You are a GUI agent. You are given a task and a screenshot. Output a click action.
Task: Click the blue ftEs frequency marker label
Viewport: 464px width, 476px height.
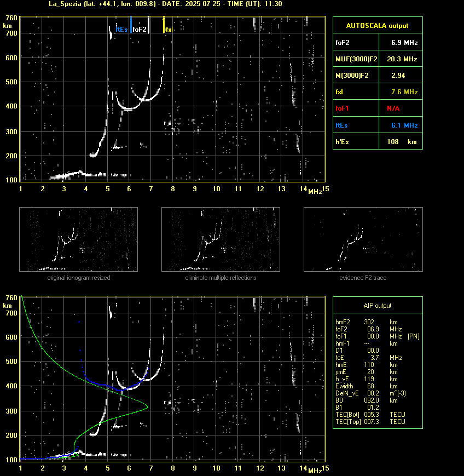click(x=121, y=30)
